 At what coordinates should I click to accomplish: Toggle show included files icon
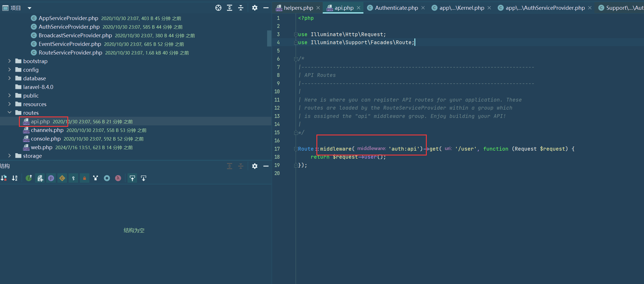coord(40,178)
